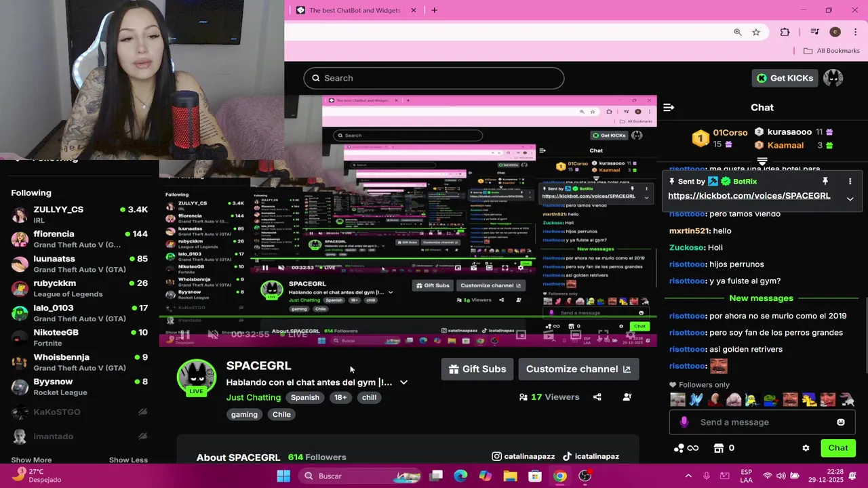Viewport: 868px width, 488px height.
Task: Open icatalinapaz TikTok link
Action: coord(591,457)
